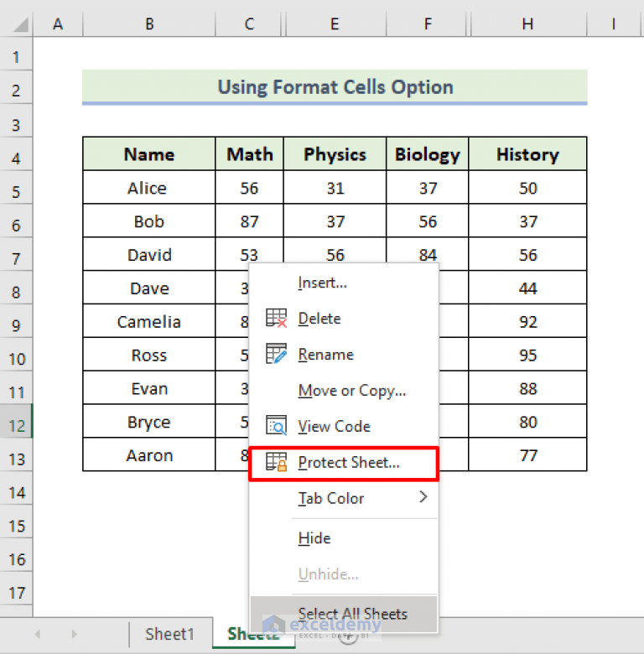Click the Rename sheet pencil icon
This screenshot has width=644, height=654.
(276, 354)
